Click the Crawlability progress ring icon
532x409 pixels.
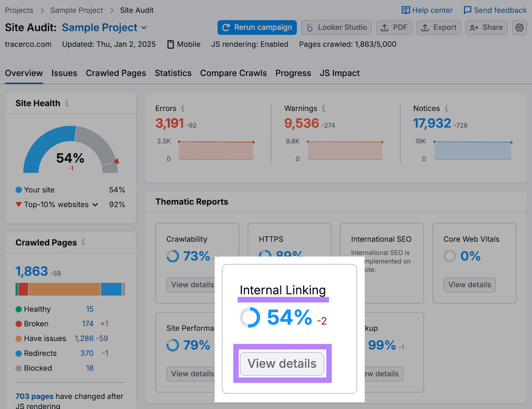[173, 256]
